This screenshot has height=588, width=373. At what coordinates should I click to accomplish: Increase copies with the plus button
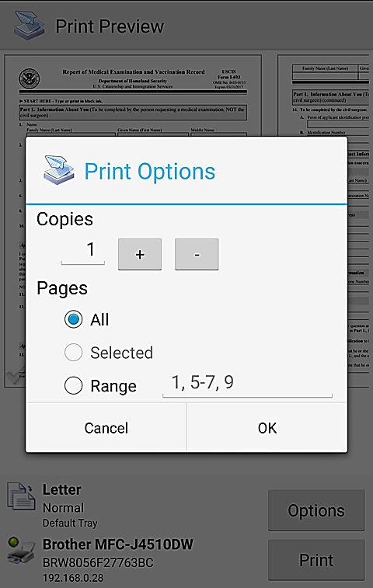coord(140,254)
